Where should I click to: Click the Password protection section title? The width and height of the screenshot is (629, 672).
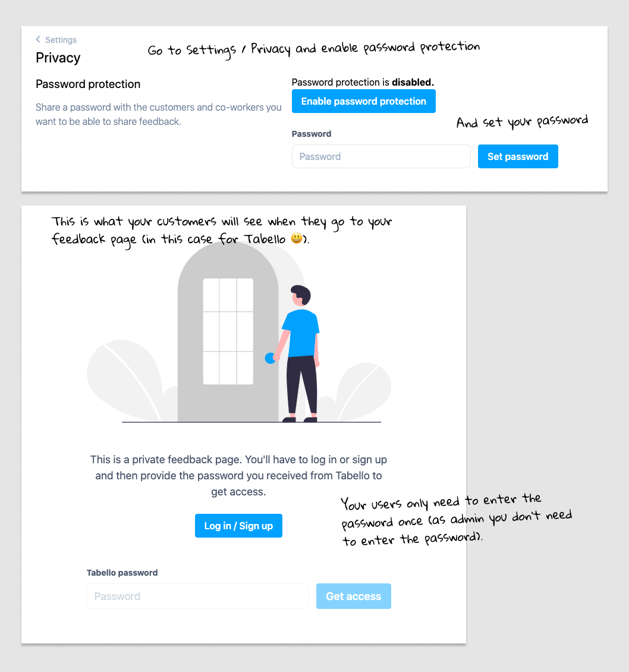(x=88, y=84)
